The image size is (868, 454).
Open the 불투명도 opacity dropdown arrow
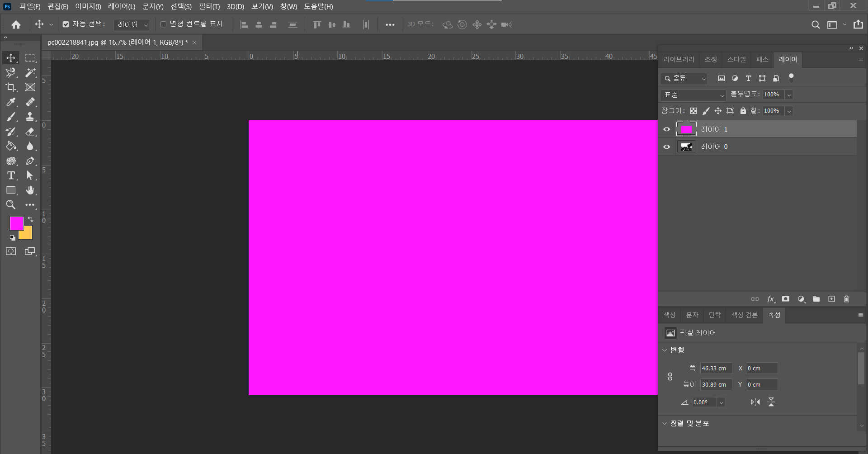coord(789,95)
